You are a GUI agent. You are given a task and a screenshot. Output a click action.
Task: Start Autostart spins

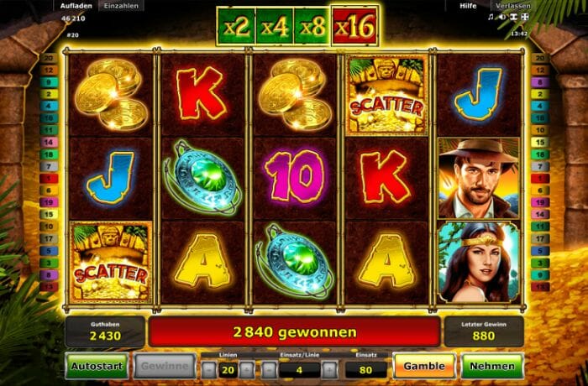(x=97, y=366)
